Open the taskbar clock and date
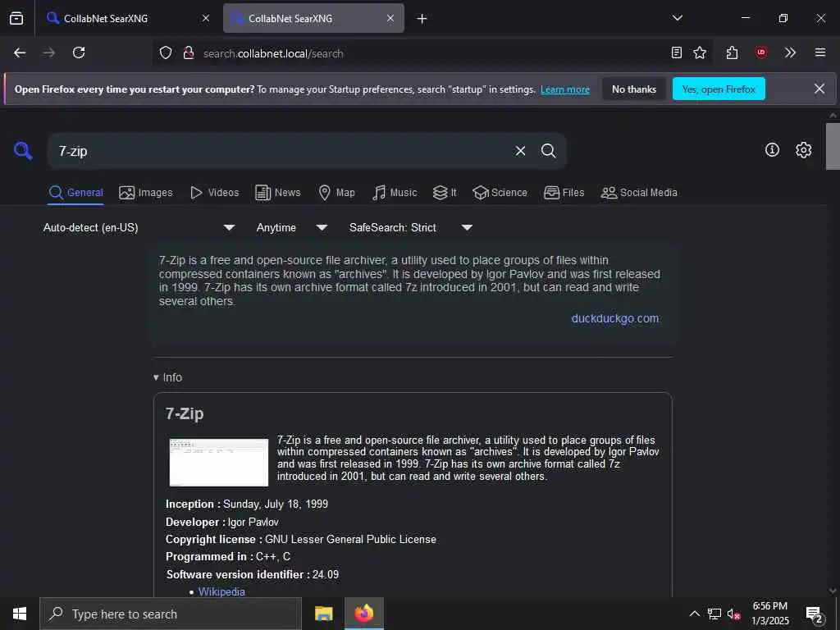 coord(769,614)
